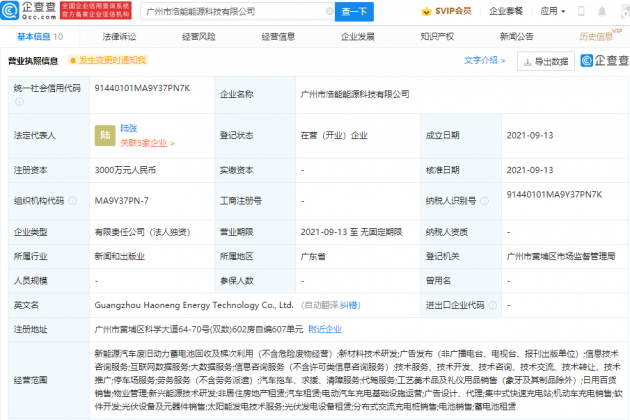Select the registered address text
Screen dimensions: 630x420
pos(199,330)
